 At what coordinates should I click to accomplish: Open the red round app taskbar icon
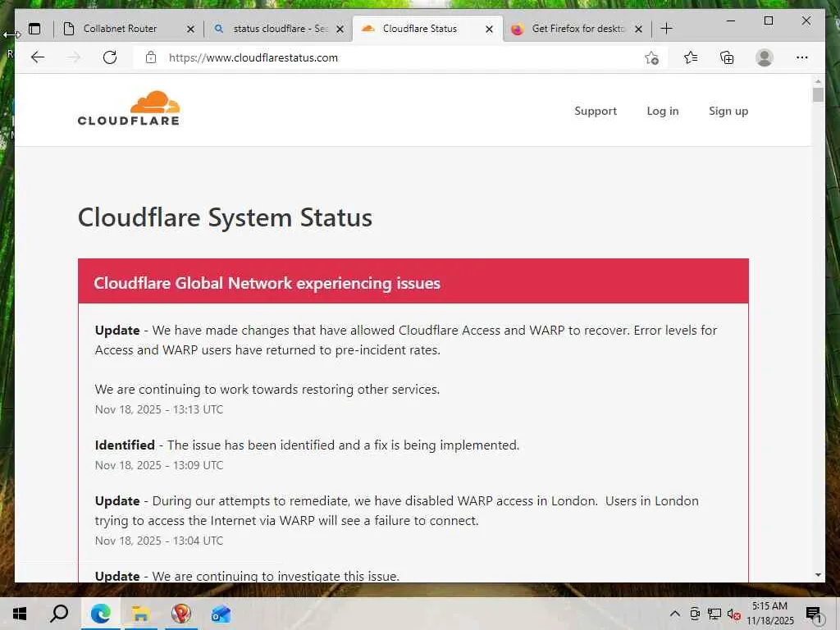tap(180, 614)
